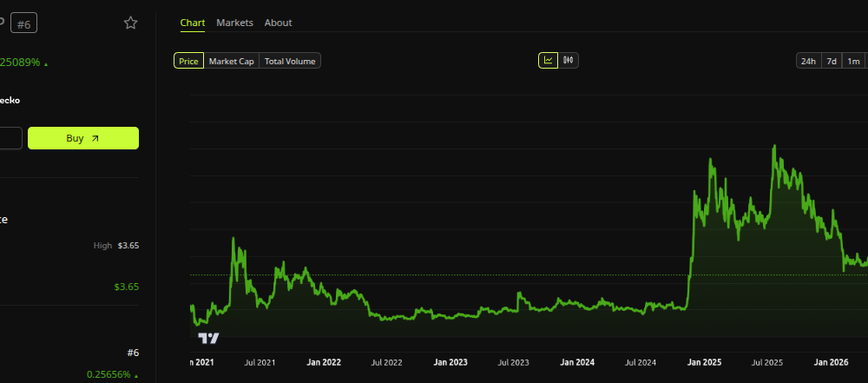Set chart range to 24h
Viewport: 868px width, 383px height.
tap(808, 61)
